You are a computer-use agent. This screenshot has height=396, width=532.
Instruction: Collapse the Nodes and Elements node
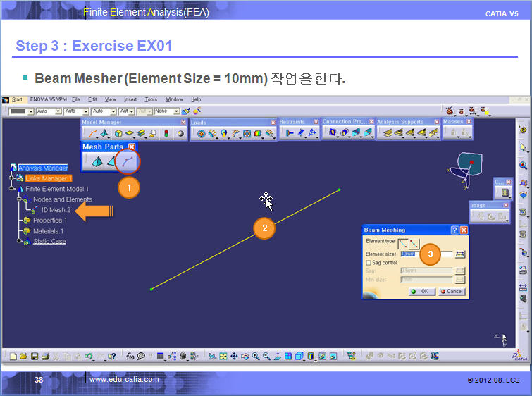point(20,199)
